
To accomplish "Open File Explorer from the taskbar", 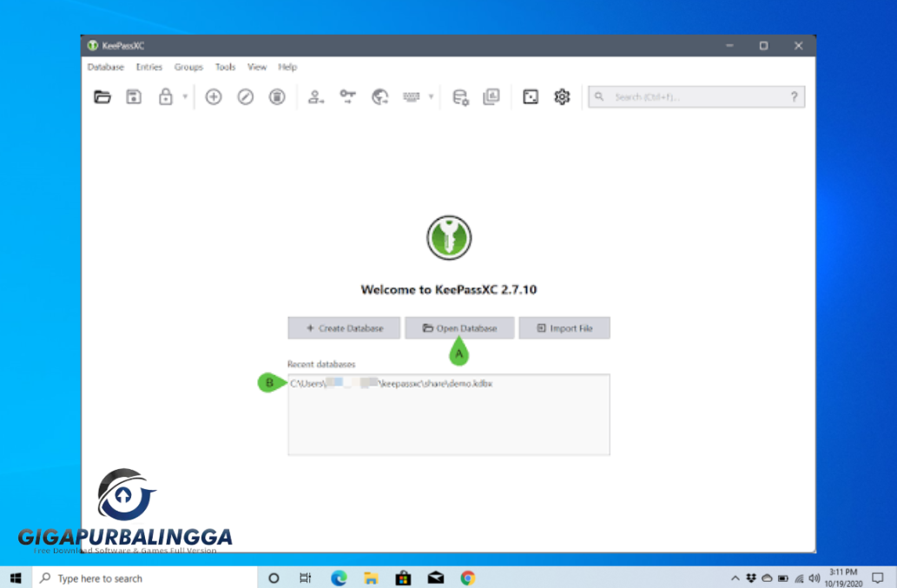I will click(371, 578).
